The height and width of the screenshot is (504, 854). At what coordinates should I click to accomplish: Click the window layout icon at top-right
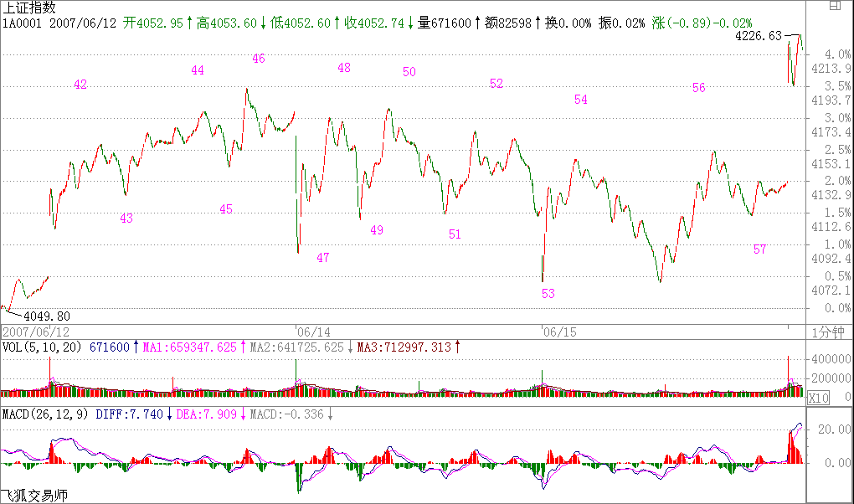coord(835,7)
